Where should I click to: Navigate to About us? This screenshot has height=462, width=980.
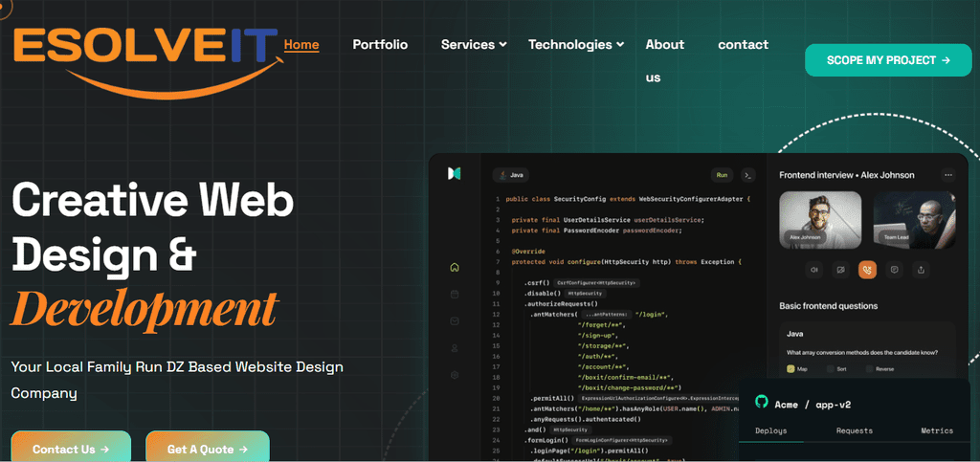click(x=664, y=61)
